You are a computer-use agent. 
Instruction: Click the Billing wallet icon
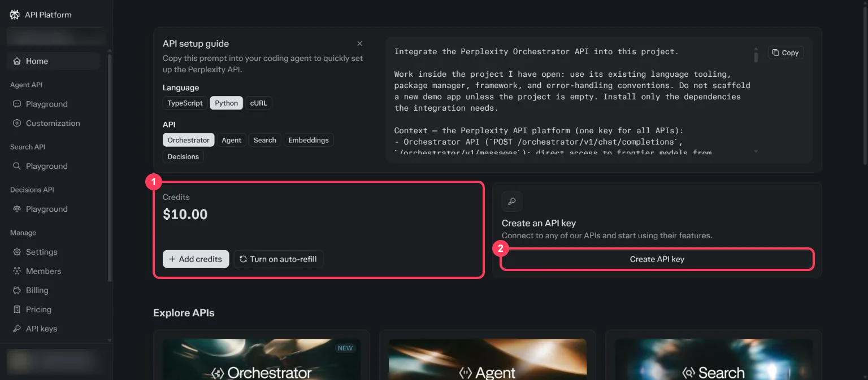point(17,290)
